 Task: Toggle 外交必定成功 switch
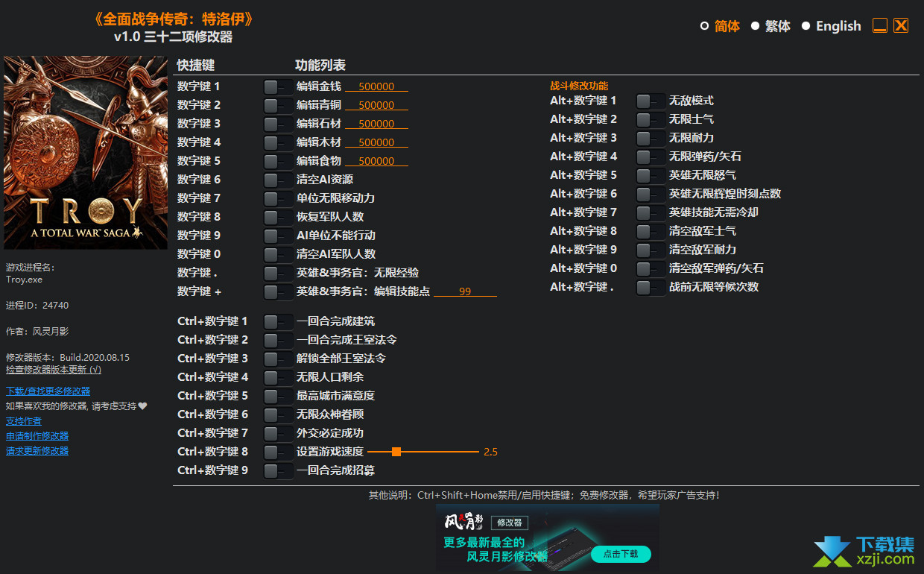277,433
